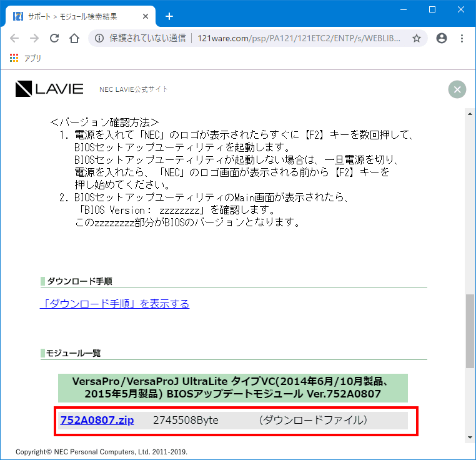
Task: Click the モジュール一覧 heading
Action: [x=73, y=353]
